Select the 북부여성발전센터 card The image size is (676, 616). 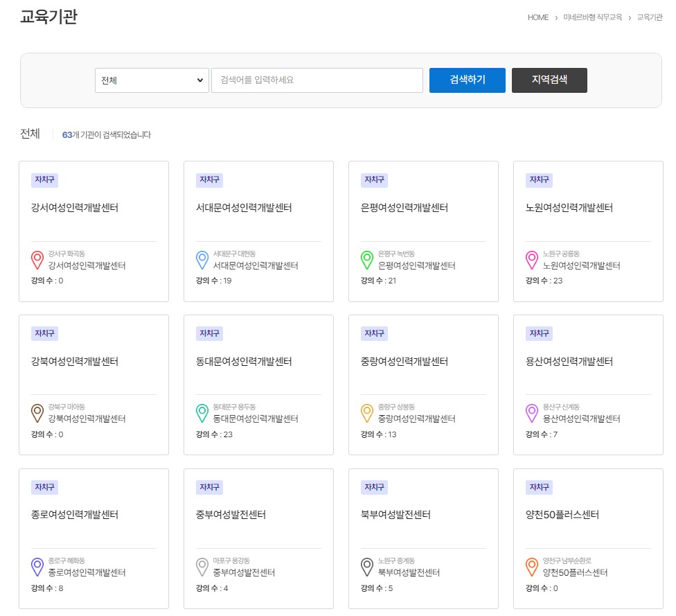(x=423, y=538)
